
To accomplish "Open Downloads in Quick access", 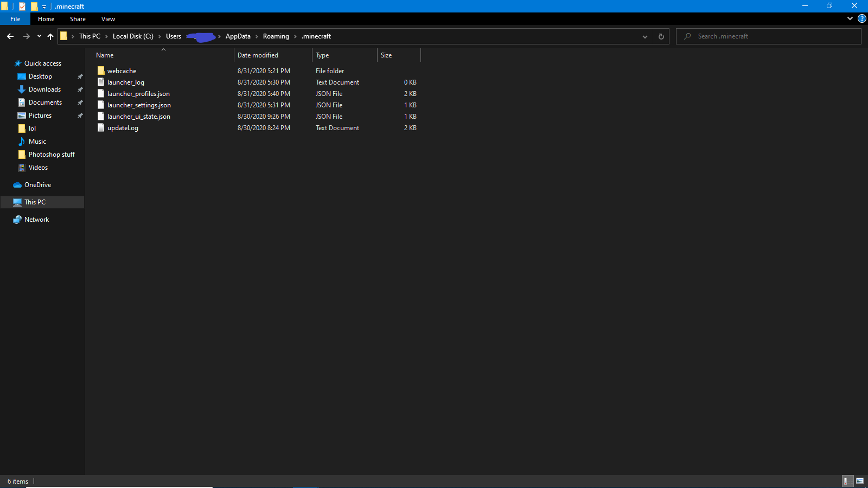I will (x=44, y=89).
